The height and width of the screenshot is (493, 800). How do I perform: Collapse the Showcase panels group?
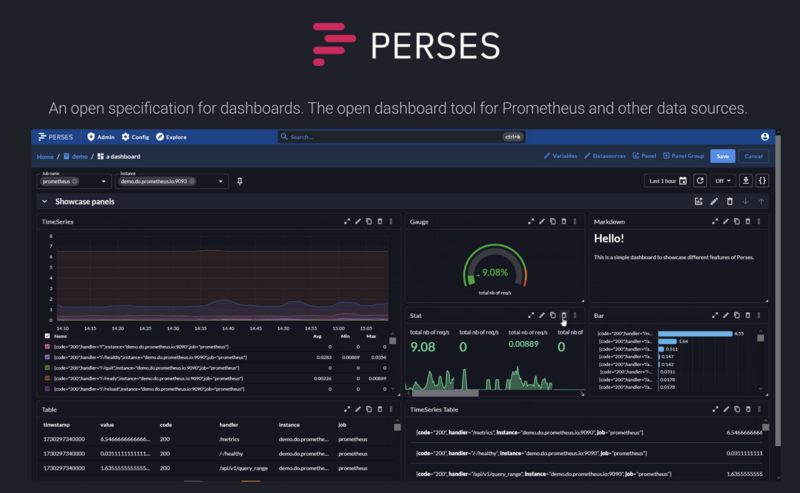click(x=45, y=202)
